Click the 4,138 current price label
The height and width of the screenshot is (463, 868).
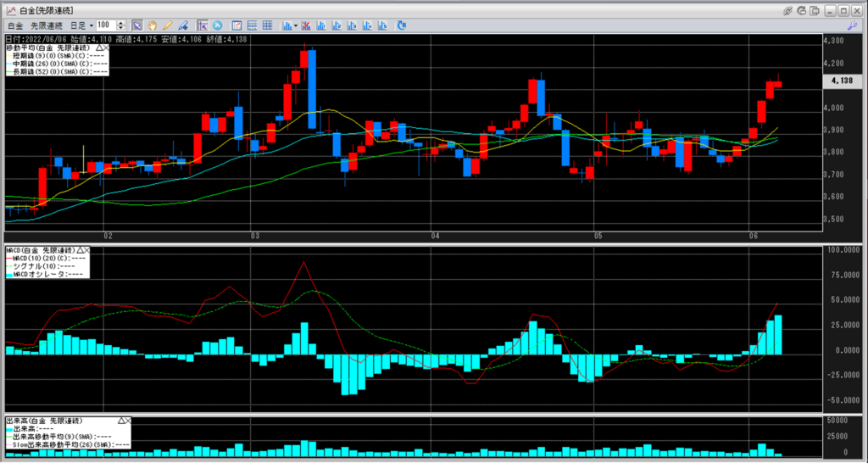click(x=841, y=81)
